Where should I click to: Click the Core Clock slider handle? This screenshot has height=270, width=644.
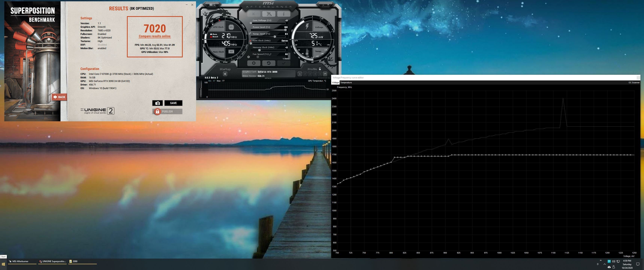(251, 43)
